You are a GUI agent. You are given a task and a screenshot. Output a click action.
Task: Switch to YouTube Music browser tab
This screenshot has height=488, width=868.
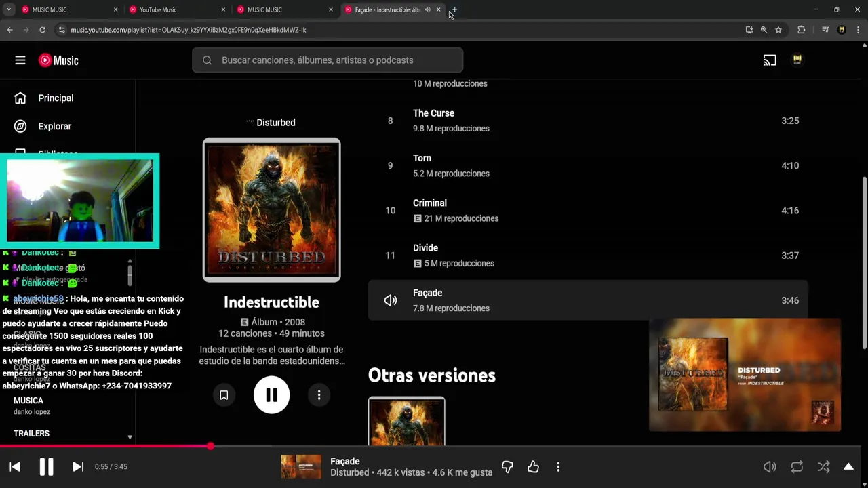coord(176,9)
